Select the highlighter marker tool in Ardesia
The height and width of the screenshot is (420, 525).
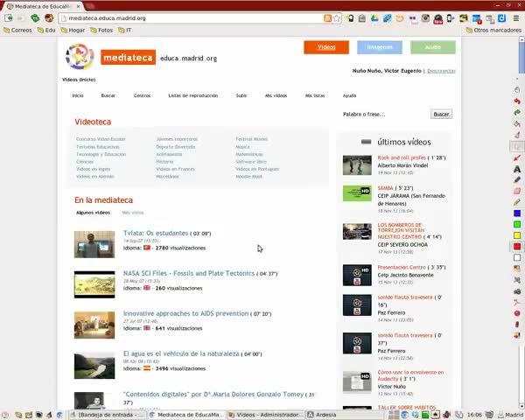point(517,180)
